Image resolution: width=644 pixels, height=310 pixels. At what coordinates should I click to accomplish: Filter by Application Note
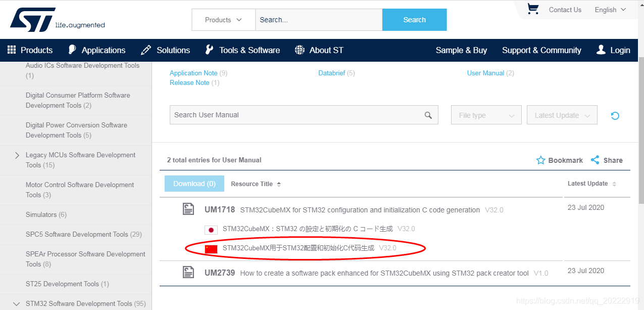point(193,73)
